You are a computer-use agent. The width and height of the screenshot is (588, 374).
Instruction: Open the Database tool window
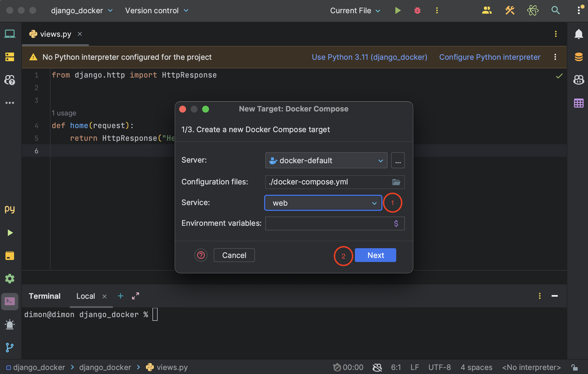pos(578,57)
